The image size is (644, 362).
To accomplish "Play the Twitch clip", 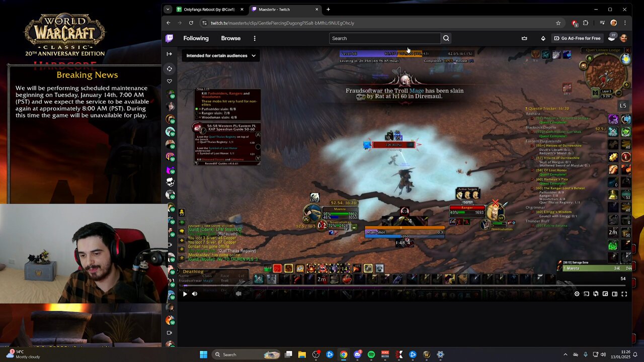I will pyautogui.click(x=185, y=294).
